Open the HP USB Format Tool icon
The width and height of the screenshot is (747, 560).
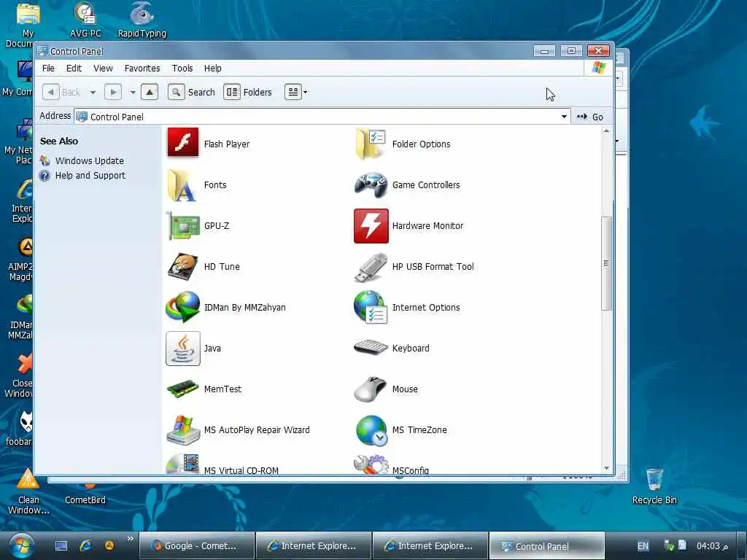[x=371, y=267]
